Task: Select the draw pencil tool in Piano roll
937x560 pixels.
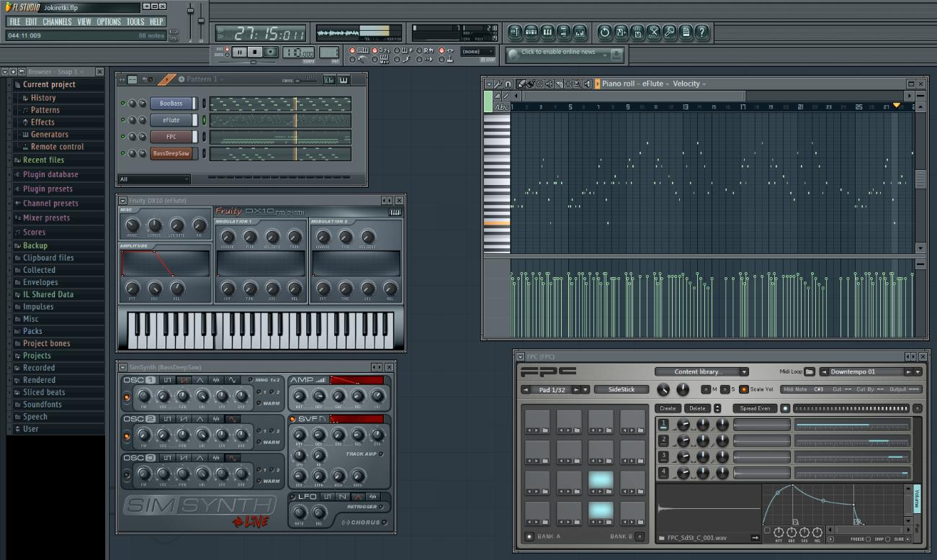Action: coord(521,83)
